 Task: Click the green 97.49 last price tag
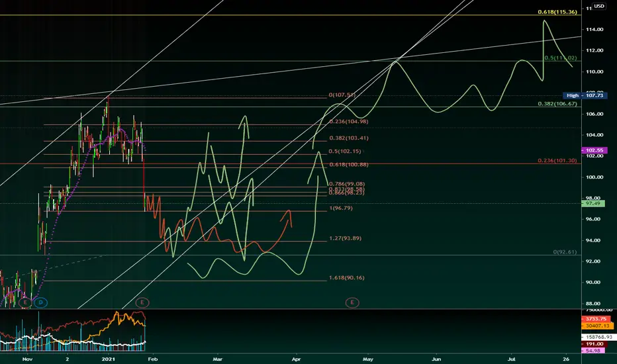point(593,203)
